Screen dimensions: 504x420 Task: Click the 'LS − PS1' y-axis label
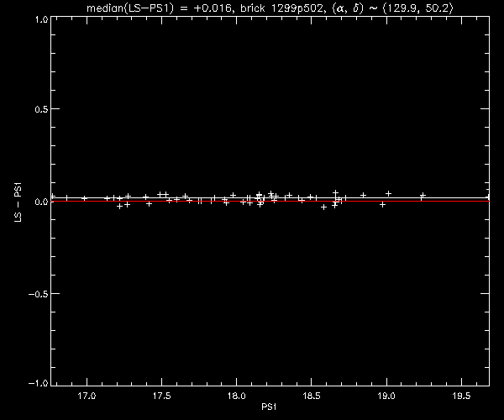point(18,202)
